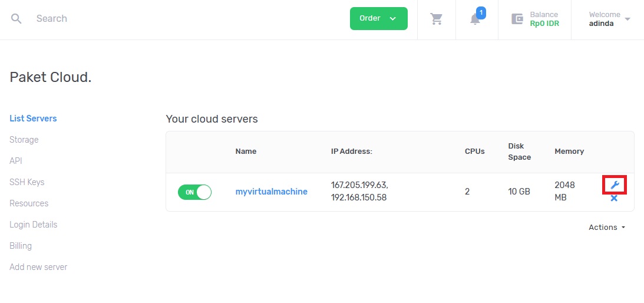The width and height of the screenshot is (644, 303).
Task: Click Add new server link
Action: (38, 267)
